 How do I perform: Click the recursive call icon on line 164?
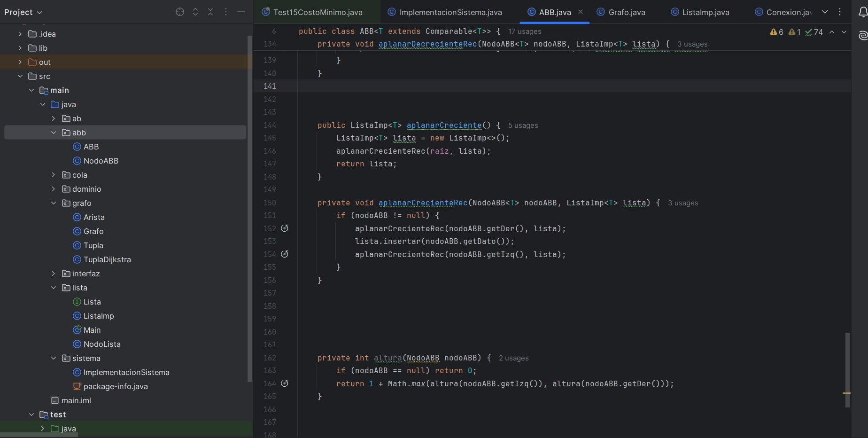[285, 383]
